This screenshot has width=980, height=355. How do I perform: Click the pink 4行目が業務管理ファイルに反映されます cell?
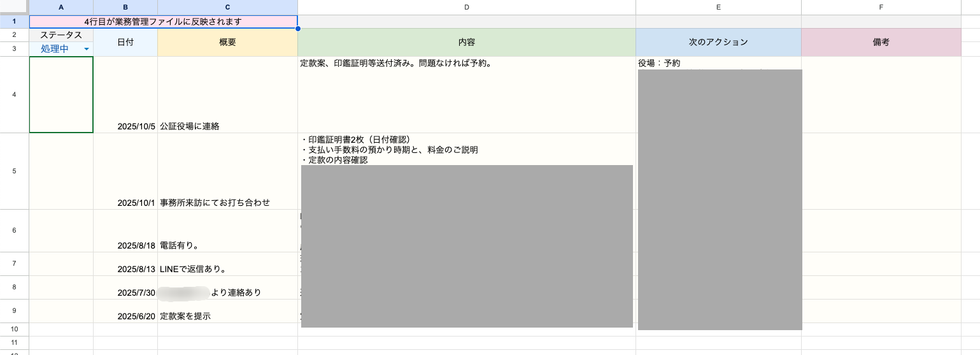coord(163,22)
